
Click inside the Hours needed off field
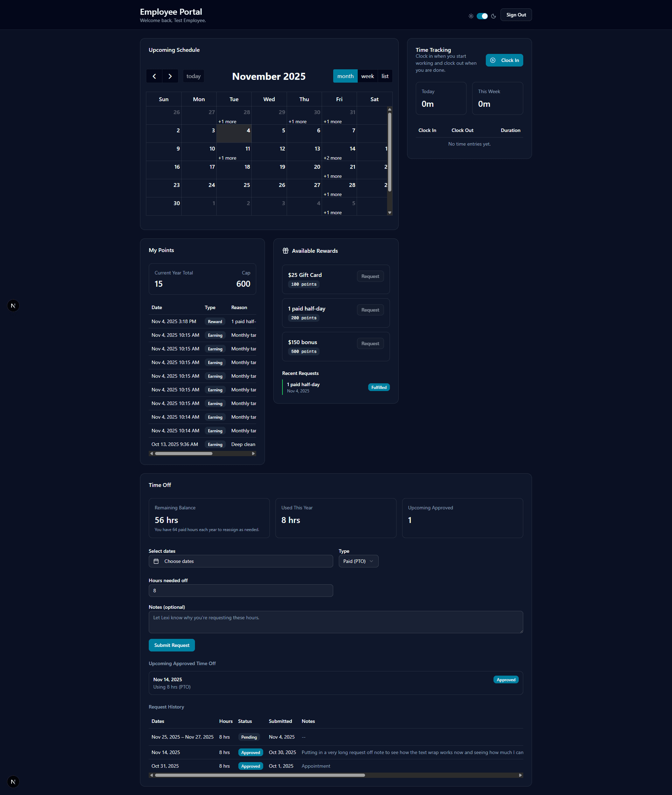pyautogui.click(x=240, y=591)
